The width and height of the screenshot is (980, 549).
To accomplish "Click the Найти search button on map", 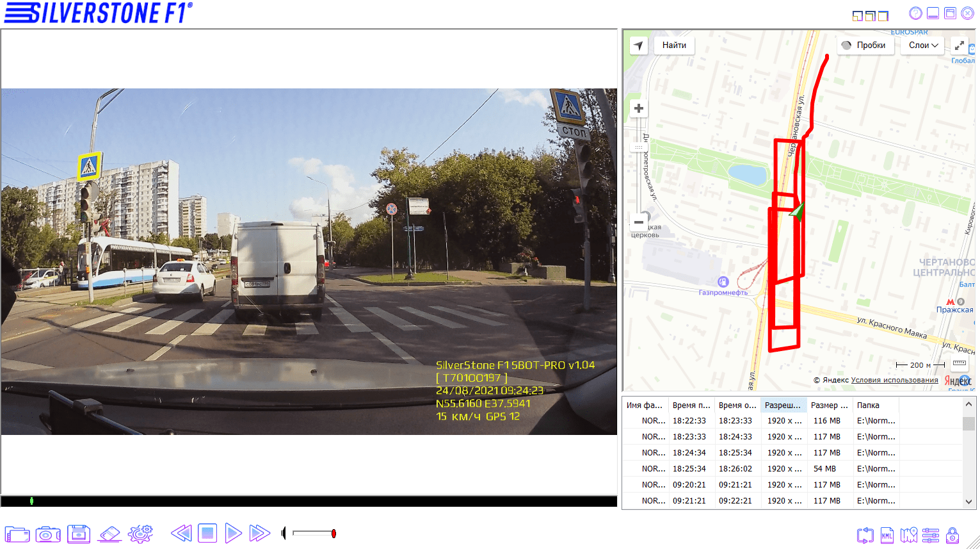I will point(674,45).
